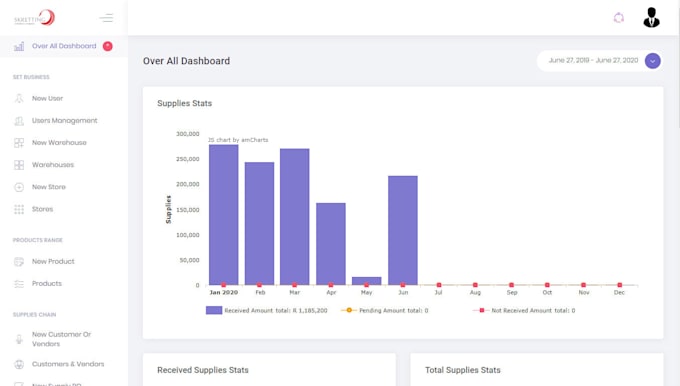Click the small May bar
The image size is (680, 386).
pyautogui.click(x=366, y=280)
